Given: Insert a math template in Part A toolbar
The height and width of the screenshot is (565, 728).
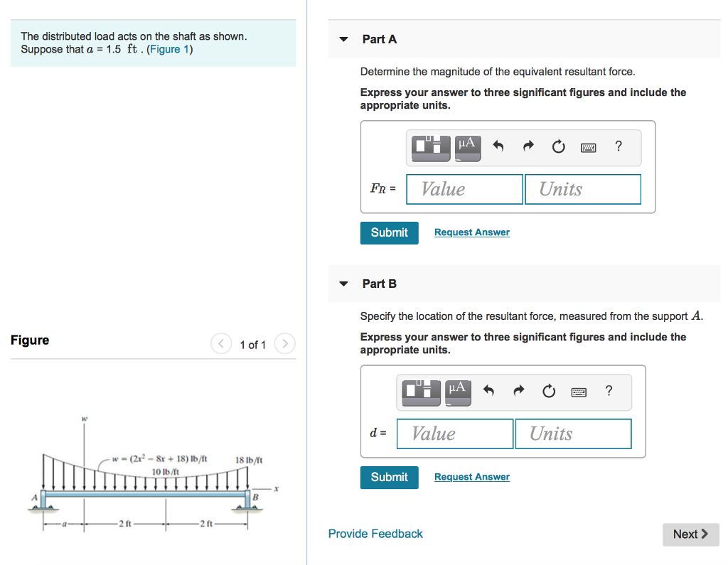Looking at the screenshot, I should [430, 147].
